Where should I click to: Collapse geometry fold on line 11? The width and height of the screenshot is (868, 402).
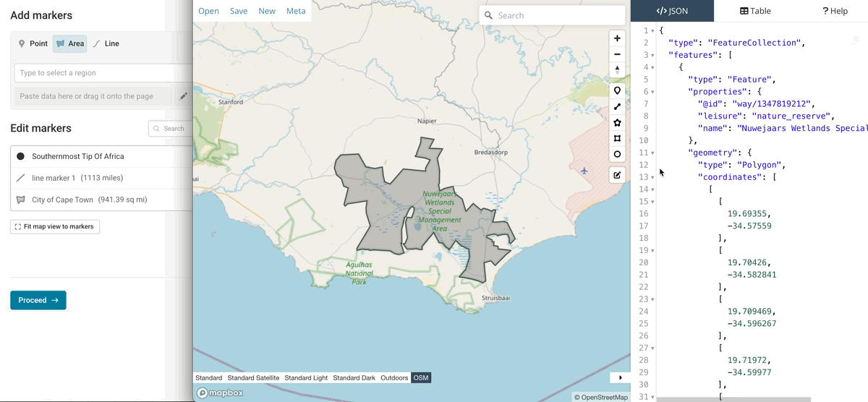652,153
